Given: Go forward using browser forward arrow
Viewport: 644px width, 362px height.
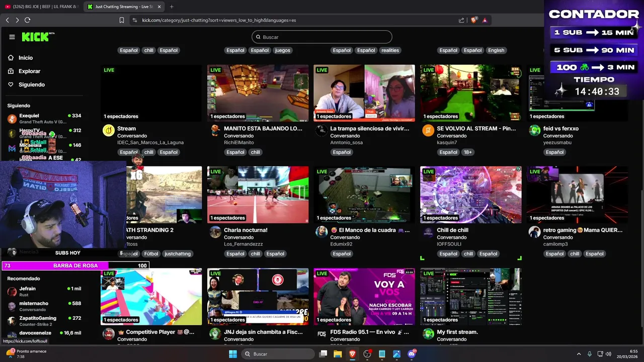Looking at the screenshot, I should coord(17,20).
